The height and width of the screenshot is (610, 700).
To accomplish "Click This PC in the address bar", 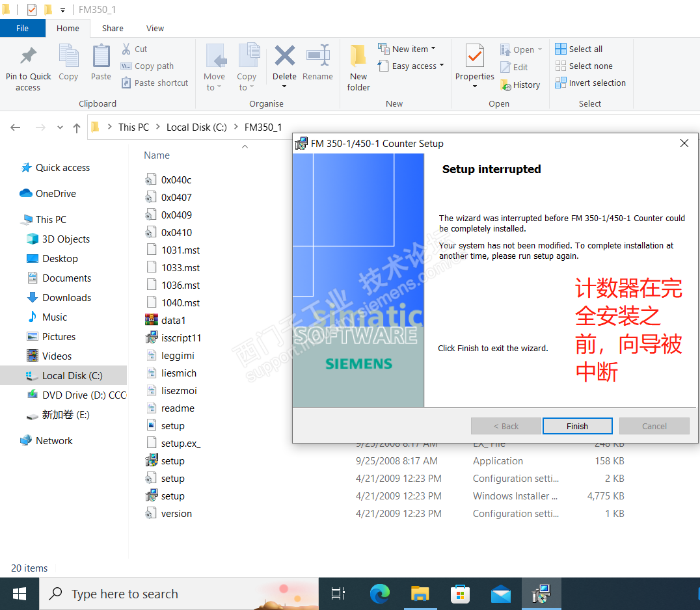I will pyautogui.click(x=133, y=127).
